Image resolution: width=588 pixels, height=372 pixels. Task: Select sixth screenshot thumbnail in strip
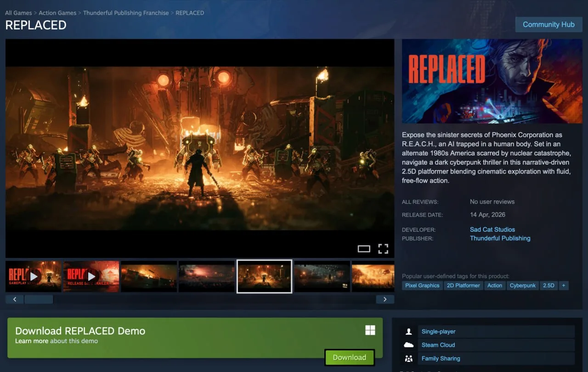coord(322,276)
